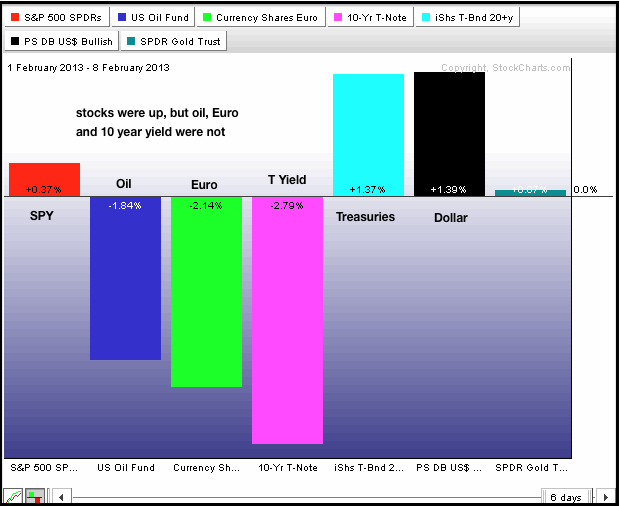Toggle the US Oil Fund legend tab

point(153,17)
